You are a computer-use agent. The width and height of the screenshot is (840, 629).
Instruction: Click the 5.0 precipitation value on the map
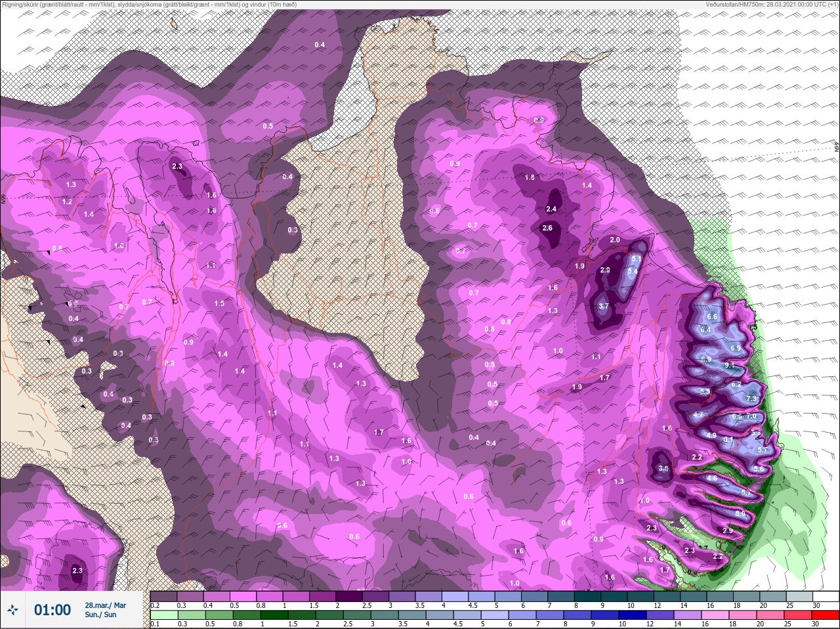pos(740,514)
